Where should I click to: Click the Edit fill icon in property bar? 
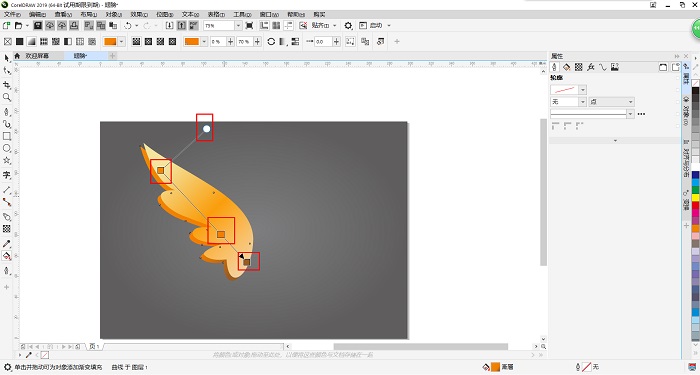coord(380,42)
